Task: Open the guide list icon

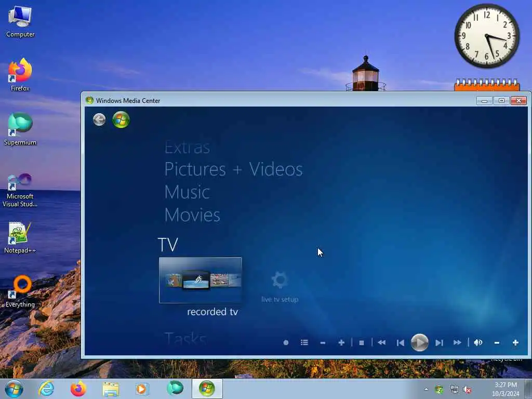Action: point(304,343)
